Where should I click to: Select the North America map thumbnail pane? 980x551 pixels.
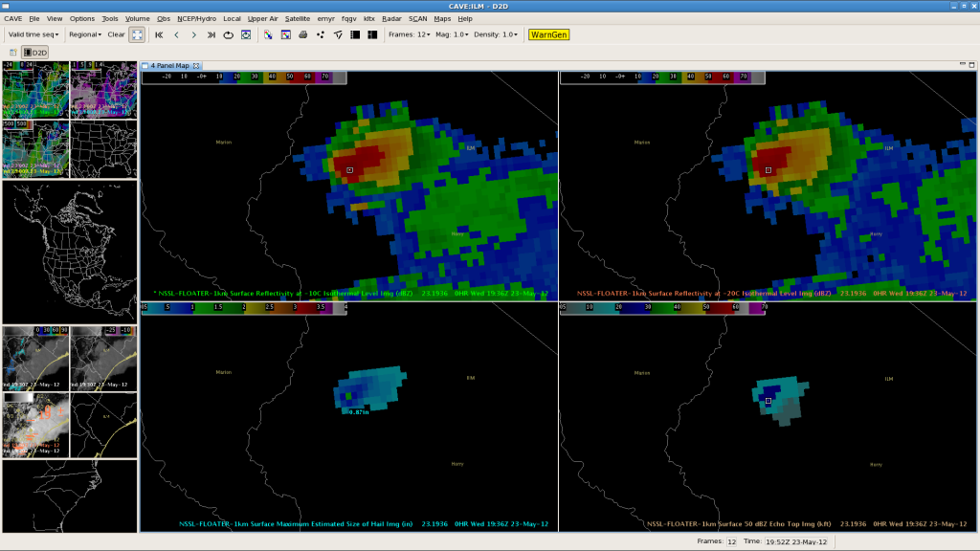(70, 251)
